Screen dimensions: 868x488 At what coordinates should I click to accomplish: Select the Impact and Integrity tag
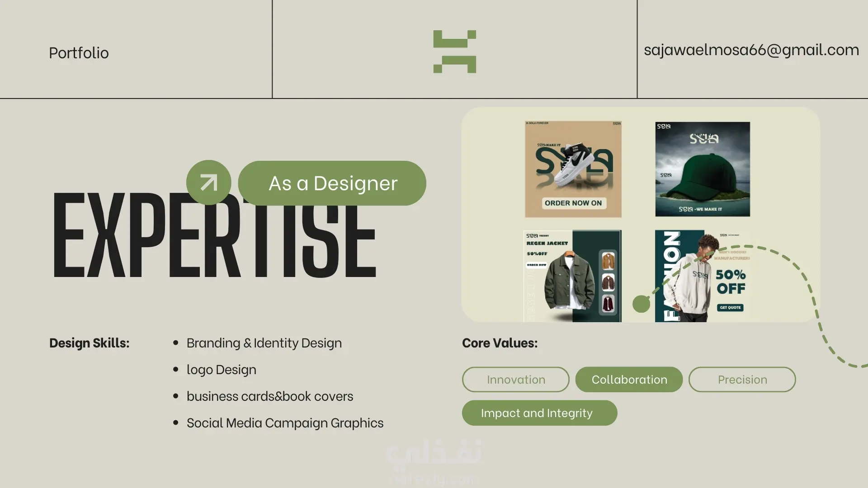[539, 413]
